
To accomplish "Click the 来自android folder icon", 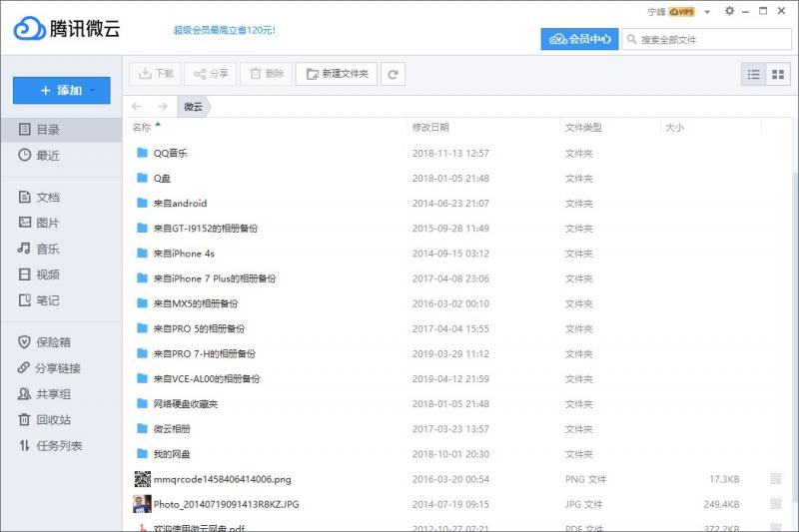I will (142, 203).
